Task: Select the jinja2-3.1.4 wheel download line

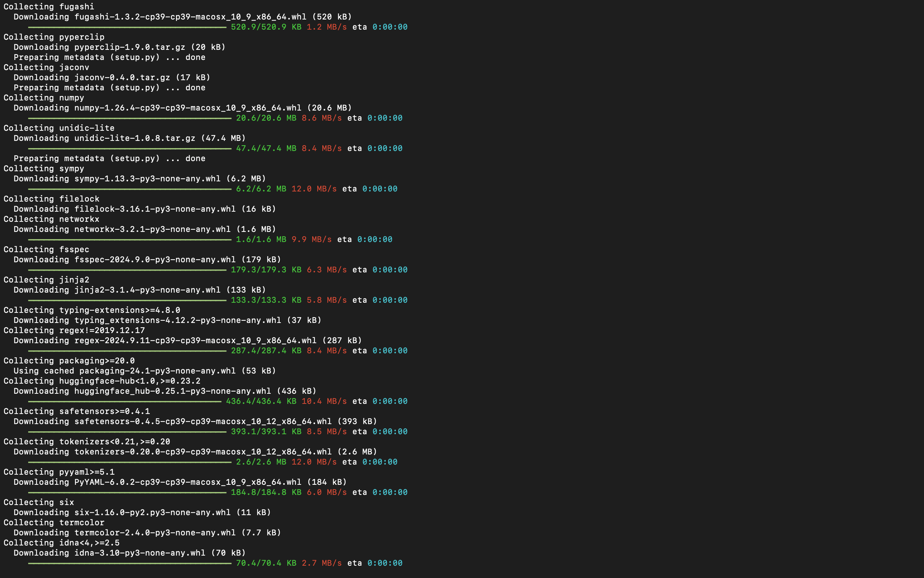Action: click(x=140, y=290)
